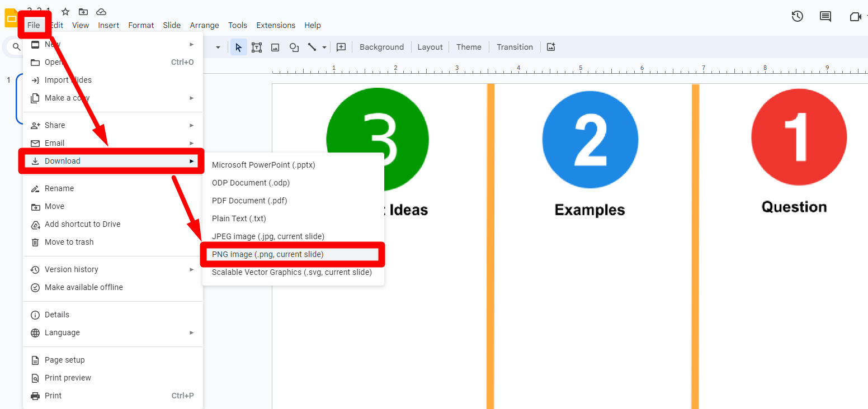The image size is (868, 409).
Task: Choose Rename in the File menu
Action: (113, 188)
